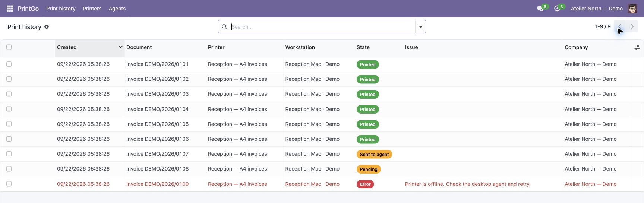The height and width of the screenshot is (203, 644).
Task: Click Atelier North — Demo in 0107 row
Action: point(591,154)
